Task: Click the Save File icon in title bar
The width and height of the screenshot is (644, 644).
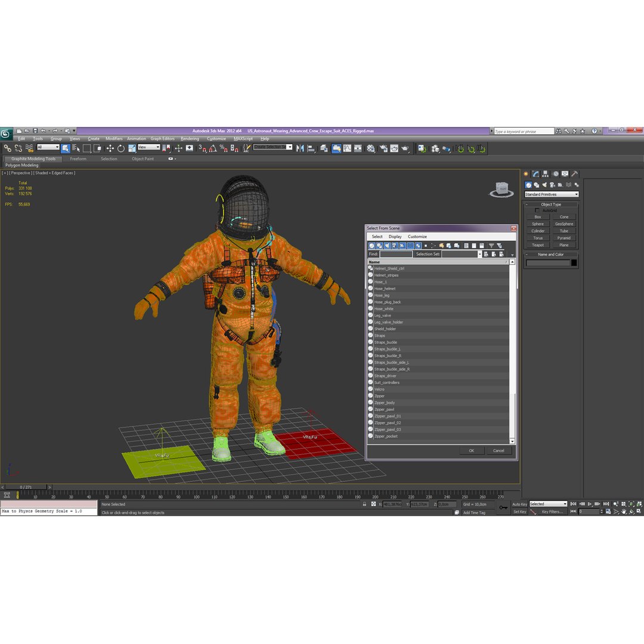Action: pyautogui.click(x=35, y=131)
